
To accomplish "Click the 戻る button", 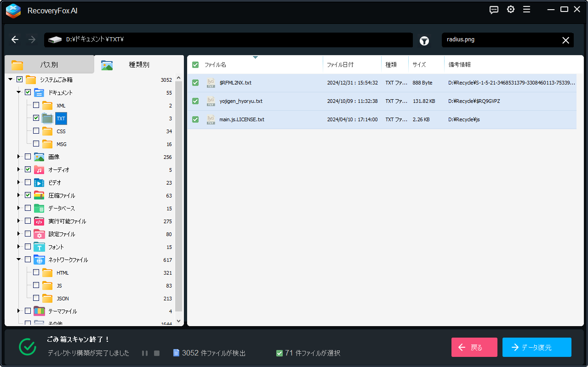I will click(474, 347).
